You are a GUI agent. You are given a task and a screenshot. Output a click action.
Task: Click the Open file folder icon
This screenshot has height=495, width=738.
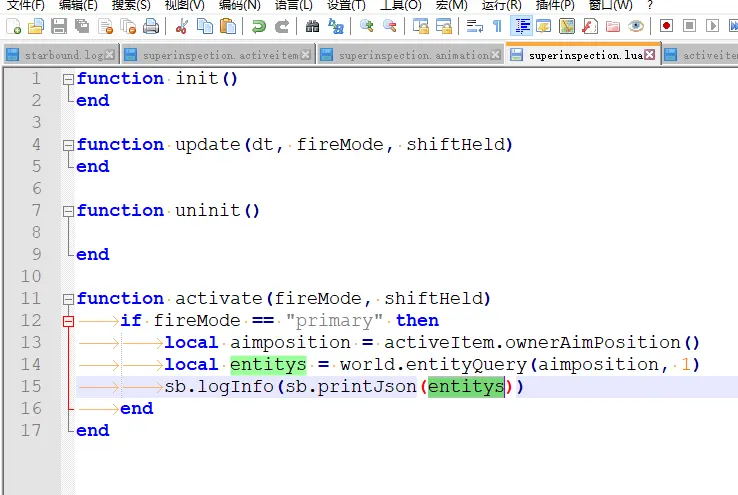tap(36, 26)
